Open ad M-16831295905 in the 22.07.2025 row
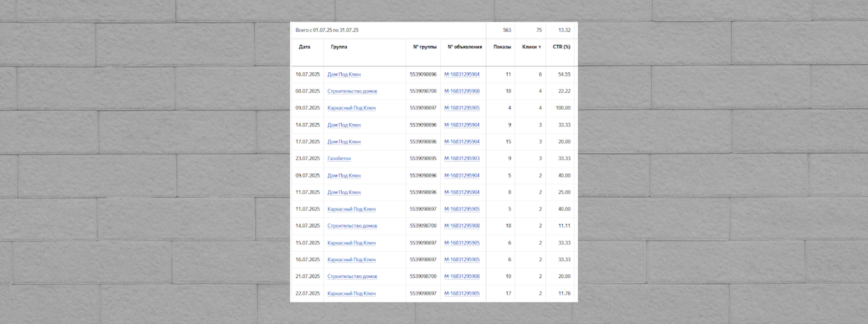The image size is (868, 324). point(462,294)
